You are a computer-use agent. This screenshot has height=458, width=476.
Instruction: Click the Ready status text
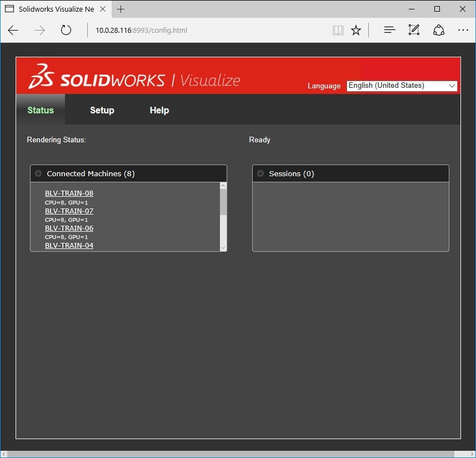[x=259, y=140]
